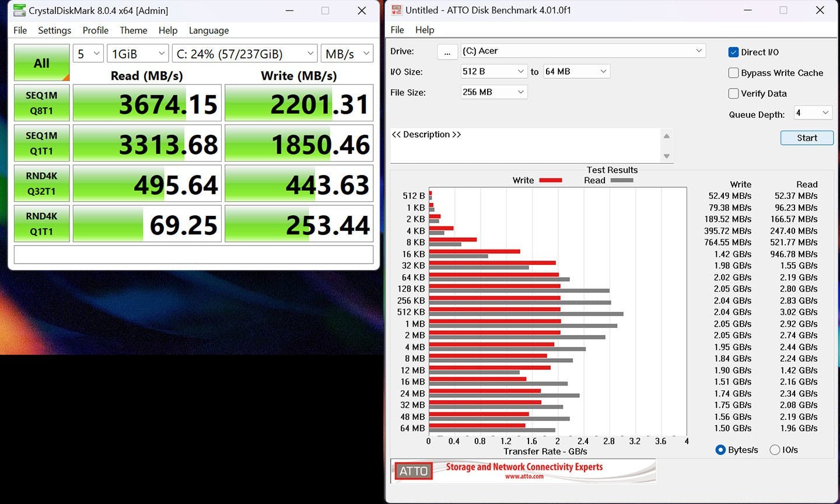
Task: Click the 512 KB read value 3.02 GB/s
Action: (x=799, y=312)
